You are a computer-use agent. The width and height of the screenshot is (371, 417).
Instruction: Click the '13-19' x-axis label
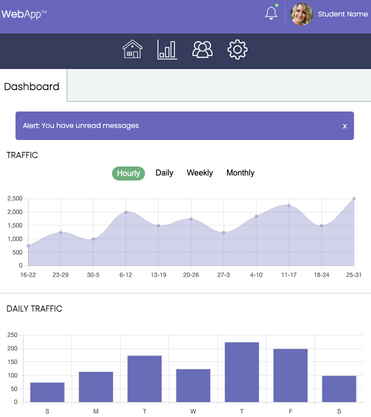point(158,275)
